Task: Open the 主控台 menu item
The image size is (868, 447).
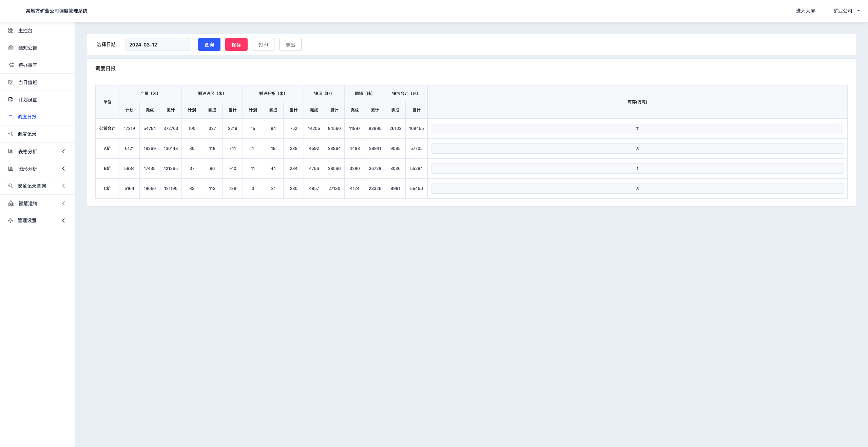Action: [37, 31]
